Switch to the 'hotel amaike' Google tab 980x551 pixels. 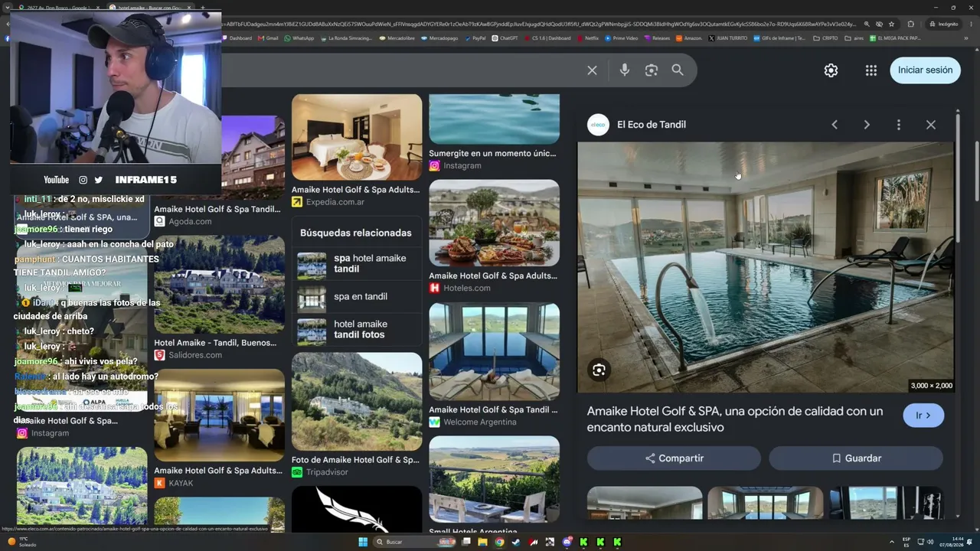152,8
